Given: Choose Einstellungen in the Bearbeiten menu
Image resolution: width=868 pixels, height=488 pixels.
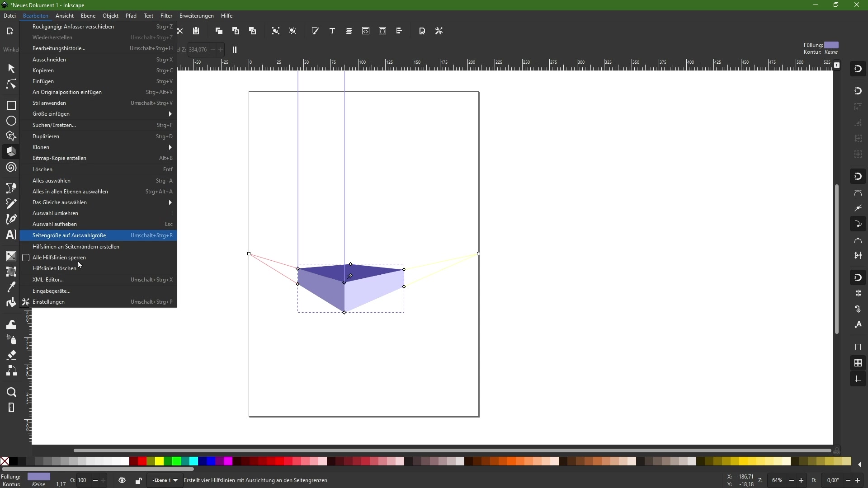Looking at the screenshot, I should tap(48, 302).
